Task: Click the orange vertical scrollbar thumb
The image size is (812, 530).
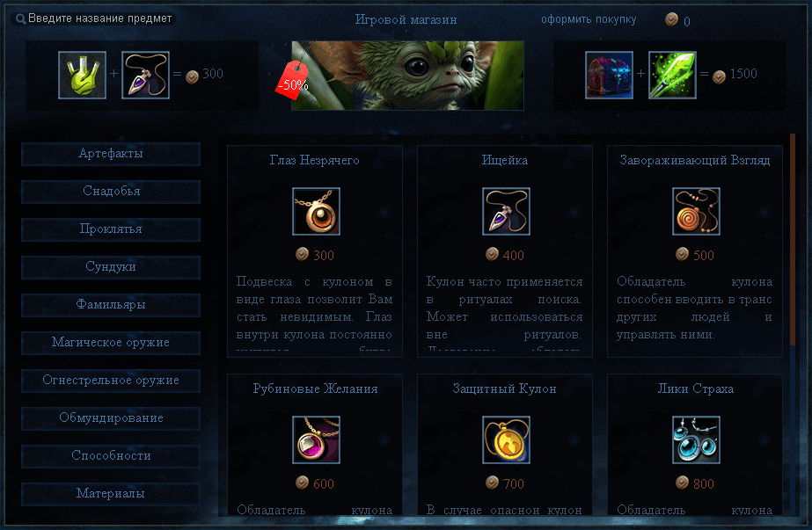Action: click(x=793, y=240)
